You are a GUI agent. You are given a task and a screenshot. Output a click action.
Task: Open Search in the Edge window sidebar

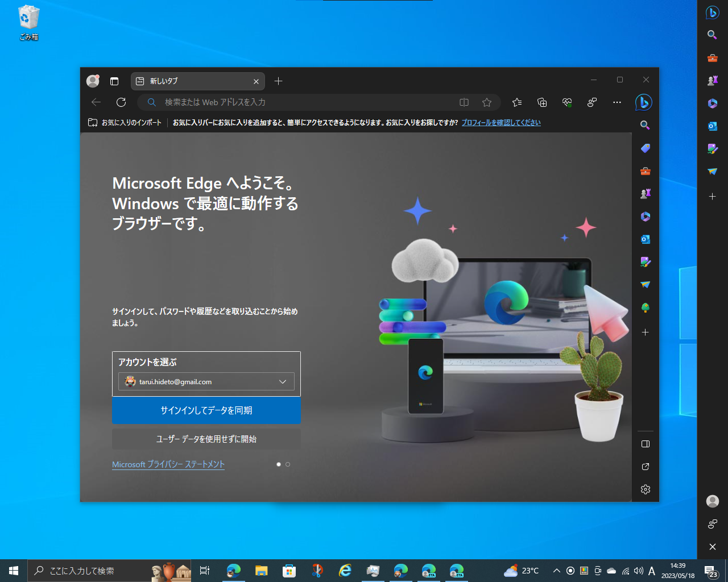click(645, 126)
